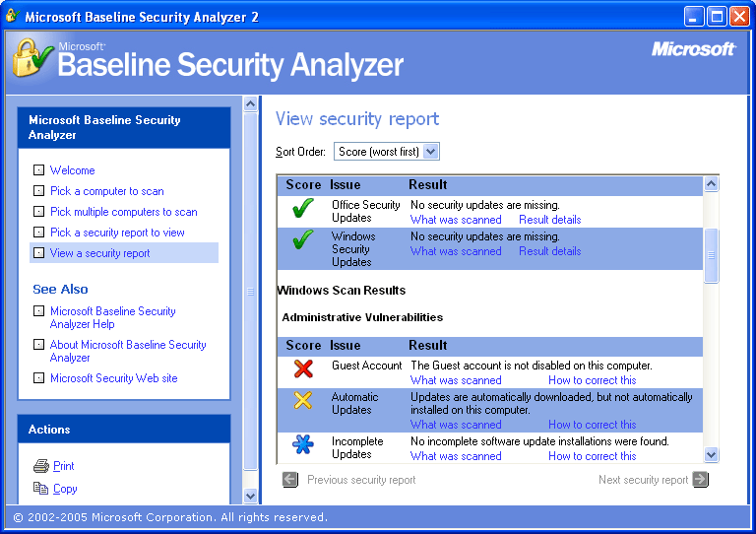The width and height of the screenshot is (756, 534).
Task: Click the Print action link
Action: tap(64, 466)
